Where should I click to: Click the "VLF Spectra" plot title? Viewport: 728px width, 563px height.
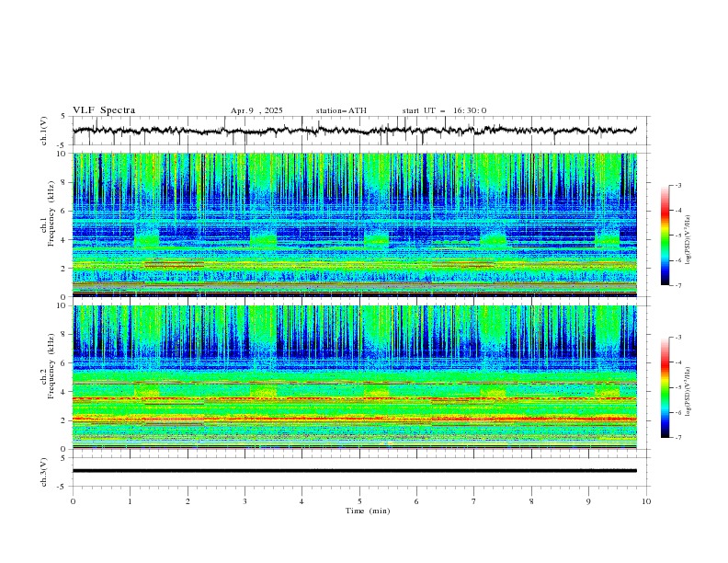coord(104,110)
